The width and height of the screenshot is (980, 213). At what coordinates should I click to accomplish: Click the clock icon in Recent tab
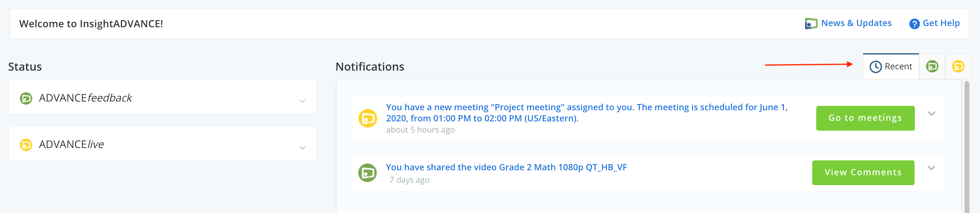tap(875, 67)
